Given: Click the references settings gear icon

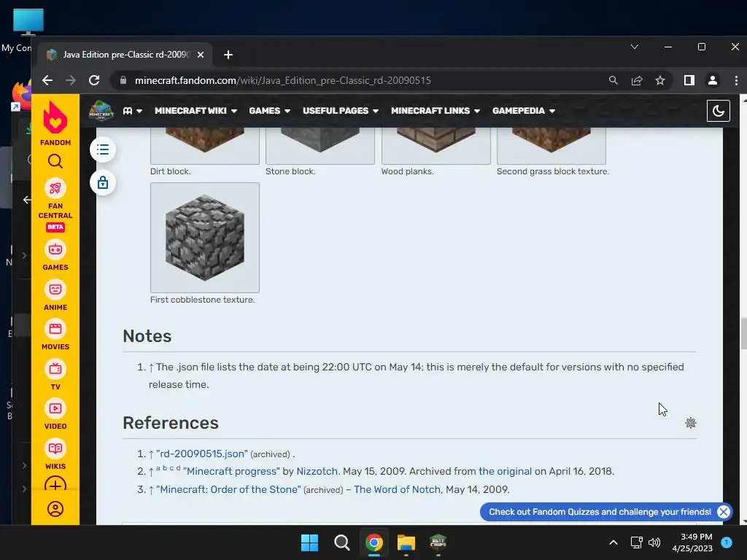Looking at the screenshot, I should pyautogui.click(x=690, y=423).
